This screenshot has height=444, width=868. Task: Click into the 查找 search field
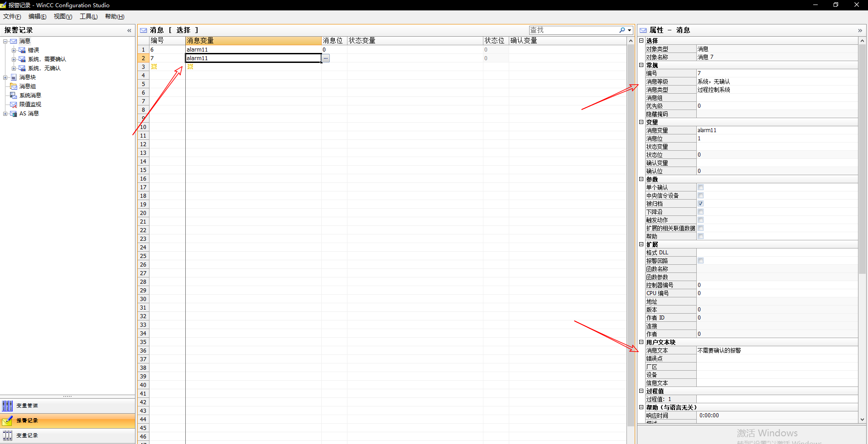click(574, 30)
